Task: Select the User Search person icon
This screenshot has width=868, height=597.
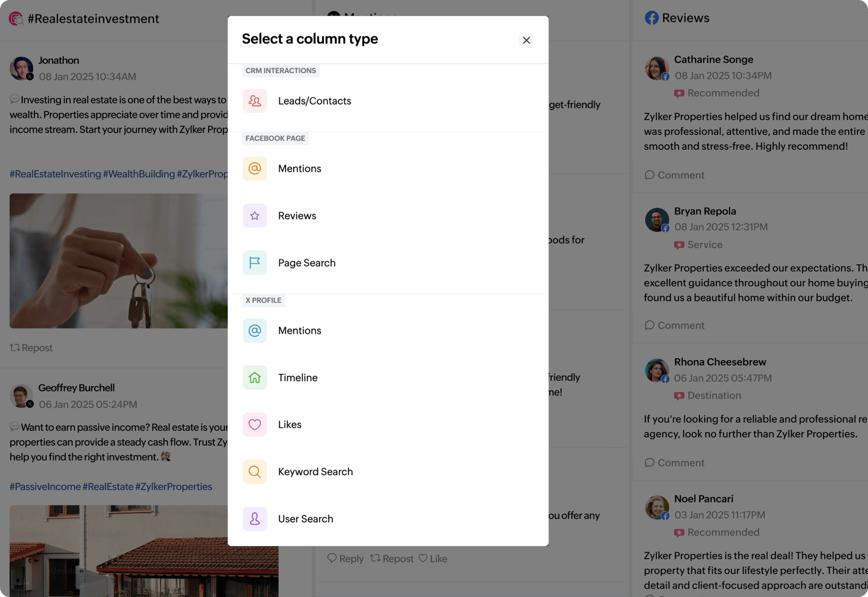Action: click(x=255, y=519)
